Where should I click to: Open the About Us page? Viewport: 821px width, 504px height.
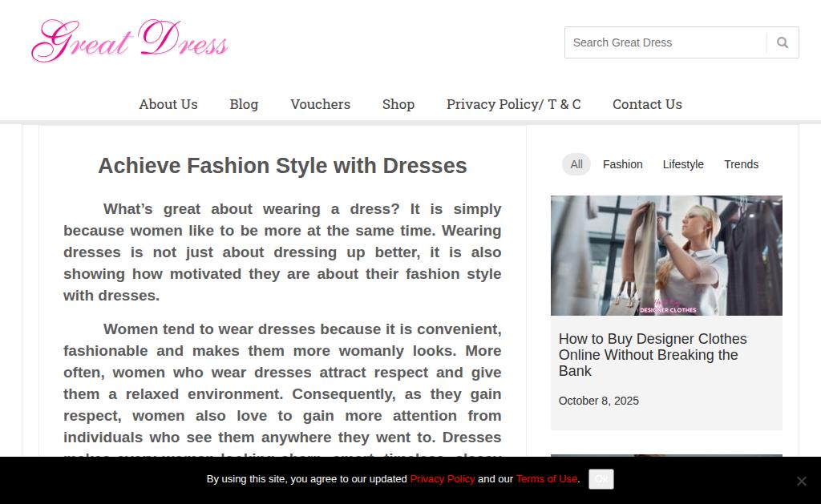point(168,104)
